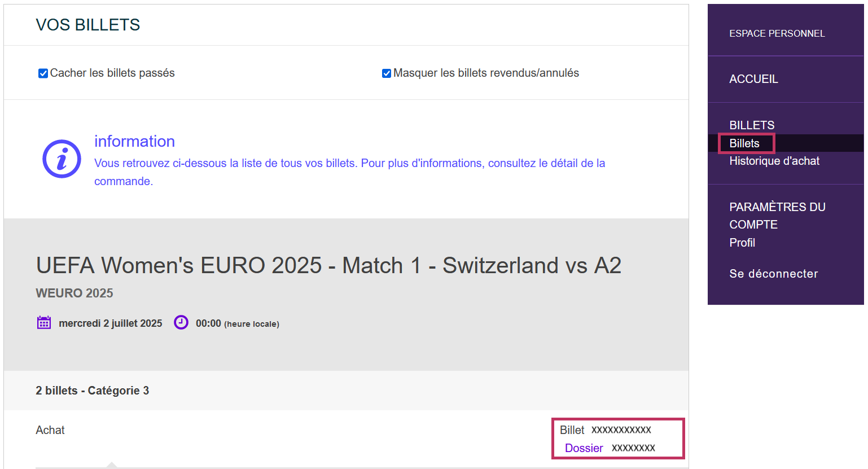868x469 pixels.
Task: Click the calendar icon beside mercredi 2 juillet 2025
Action: tap(44, 323)
